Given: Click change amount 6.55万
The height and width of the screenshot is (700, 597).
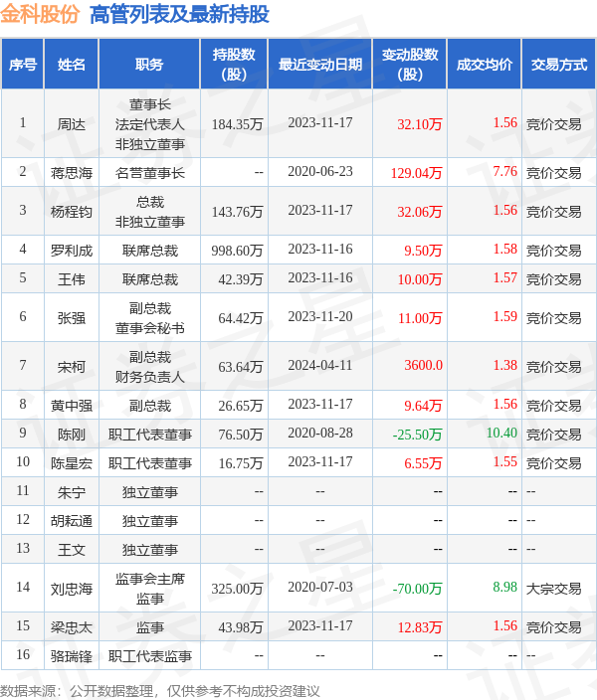Looking at the screenshot, I should tap(423, 463).
